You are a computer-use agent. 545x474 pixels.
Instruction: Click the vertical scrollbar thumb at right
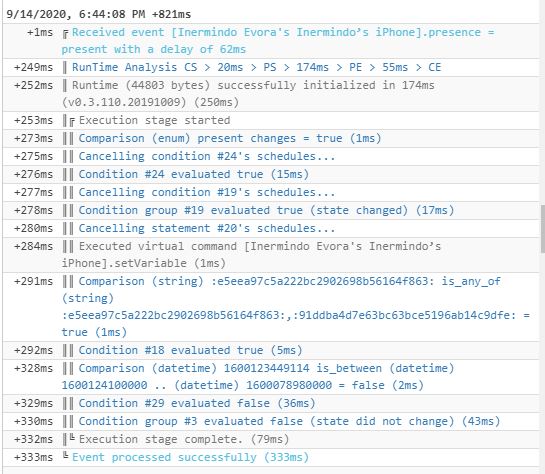click(x=543, y=229)
